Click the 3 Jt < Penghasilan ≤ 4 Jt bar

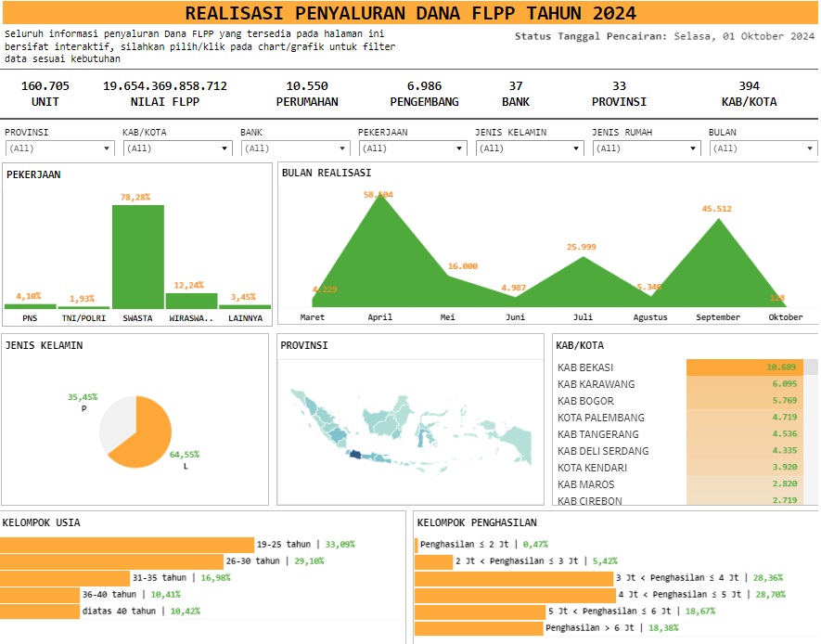514,578
